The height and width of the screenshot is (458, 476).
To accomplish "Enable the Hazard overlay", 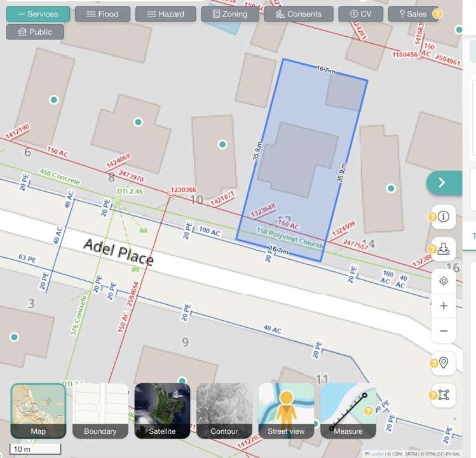I will pyautogui.click(x=165, y=14).
